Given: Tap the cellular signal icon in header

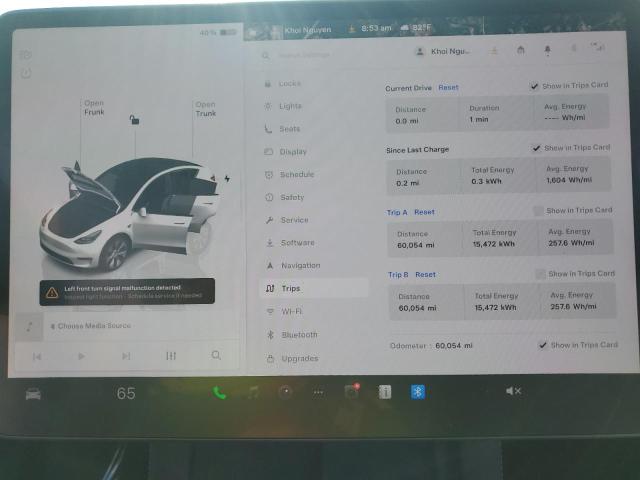Looking at the screenshot, I should (599, 47).
